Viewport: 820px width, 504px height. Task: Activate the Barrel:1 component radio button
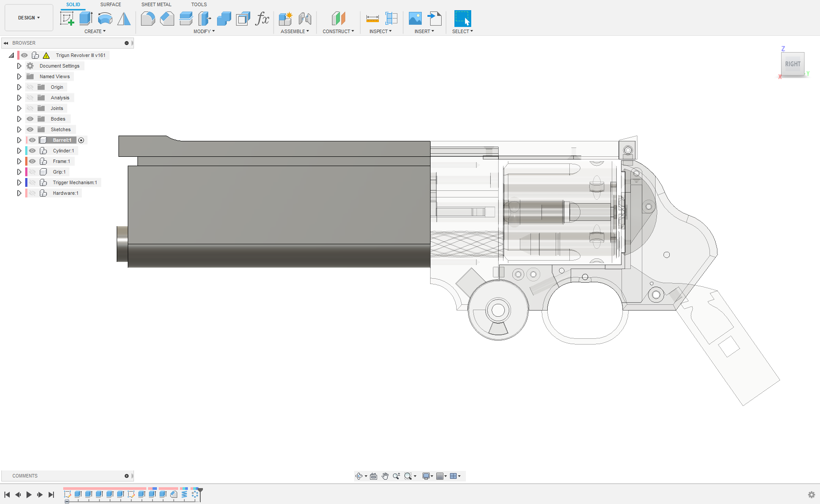click(x=81, y=140)
